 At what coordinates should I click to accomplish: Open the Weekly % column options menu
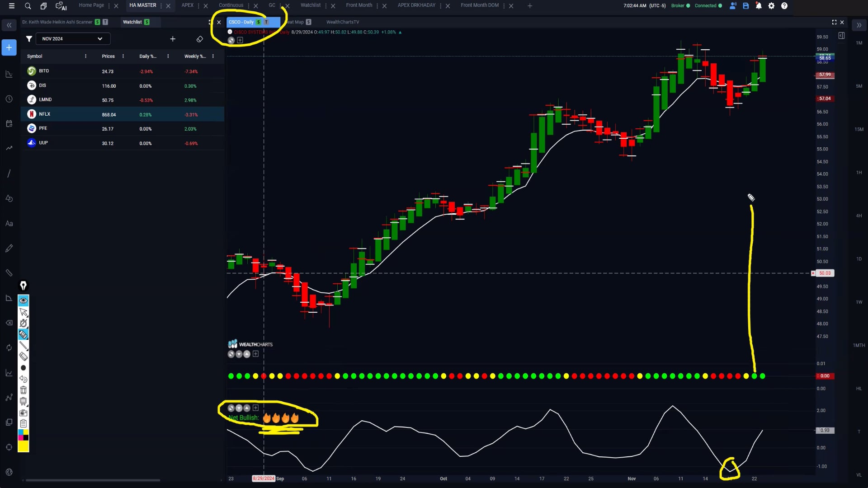pyautogui.click(x=213, y=56)
